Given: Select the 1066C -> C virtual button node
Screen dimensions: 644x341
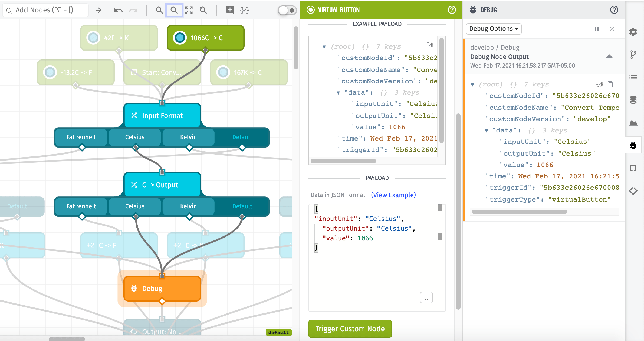Looking at the screenshot, I should [x=205, y=38].
